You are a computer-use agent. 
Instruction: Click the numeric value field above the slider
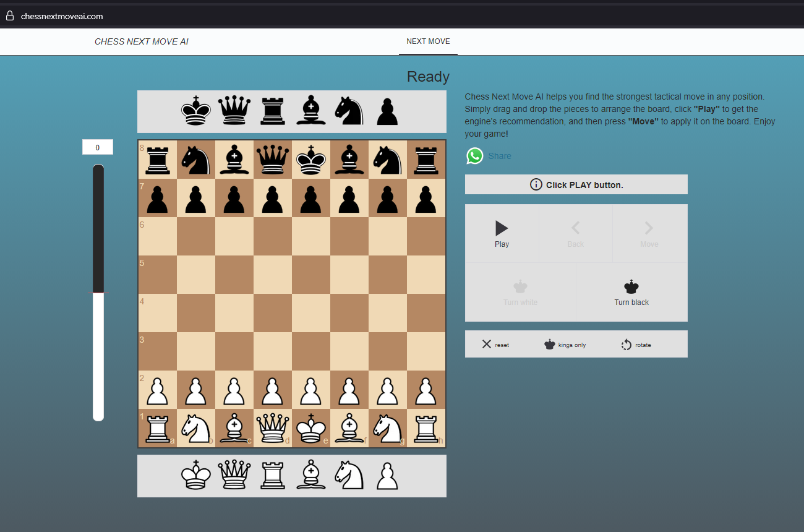click(x=98, y=147)
